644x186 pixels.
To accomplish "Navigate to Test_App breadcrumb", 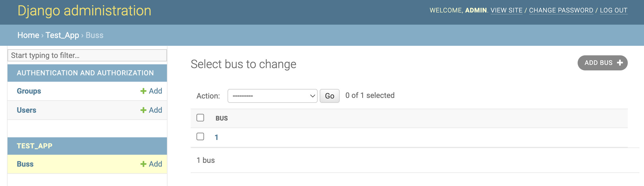I will click(x=62, y=35).
